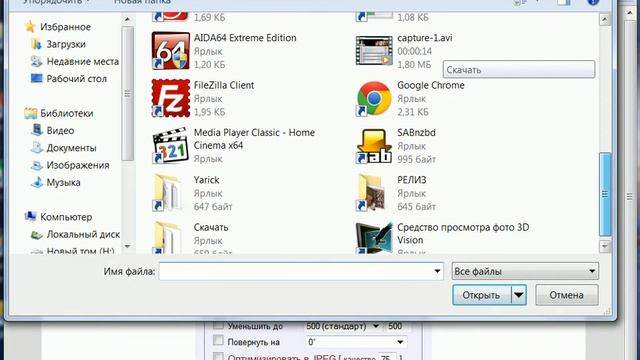
Task: Open Недавние места in the sidebar
Action: coord(83,61)
